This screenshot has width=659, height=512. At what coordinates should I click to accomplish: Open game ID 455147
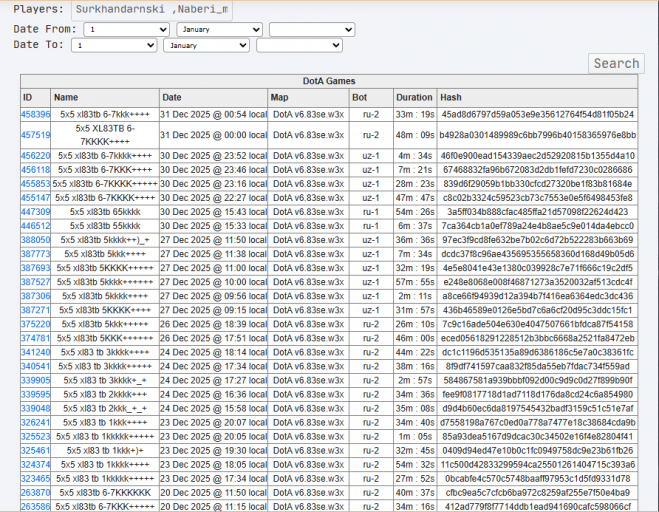(35, 198)
